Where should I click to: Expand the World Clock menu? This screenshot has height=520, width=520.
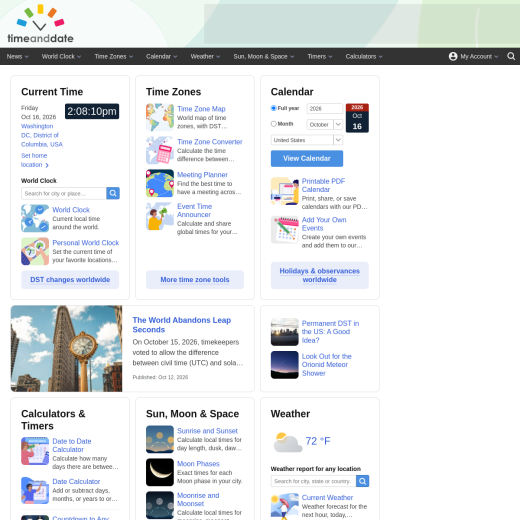[61, 57]
